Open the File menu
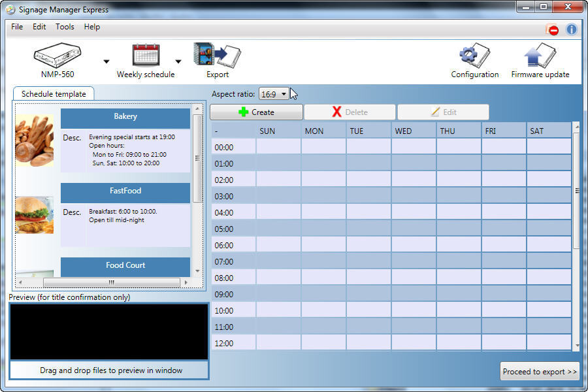This screenshot has width=588, height=392. point(16,27)
